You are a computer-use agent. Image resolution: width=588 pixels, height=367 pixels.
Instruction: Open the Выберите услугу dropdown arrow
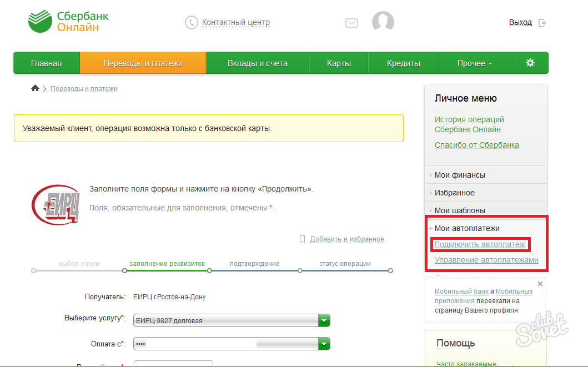click(324, 320)
